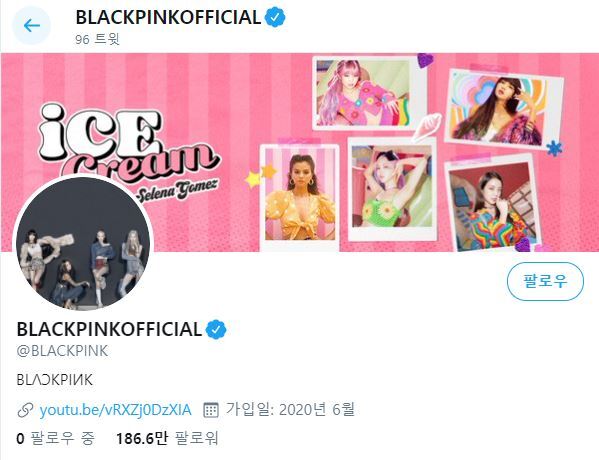Click verified badge next to profile name
The width and height of the screenshot is (599, 460).
pyautogui.click(x=216, y=329)
